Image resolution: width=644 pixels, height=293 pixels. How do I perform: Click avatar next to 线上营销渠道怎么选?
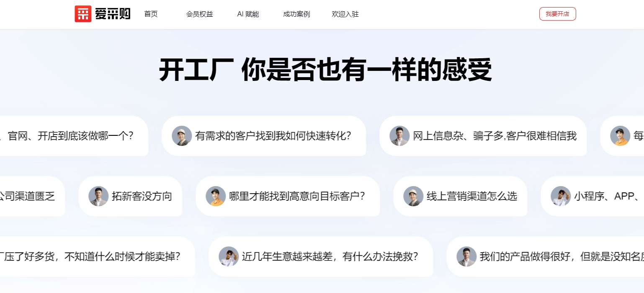(413, 196)
